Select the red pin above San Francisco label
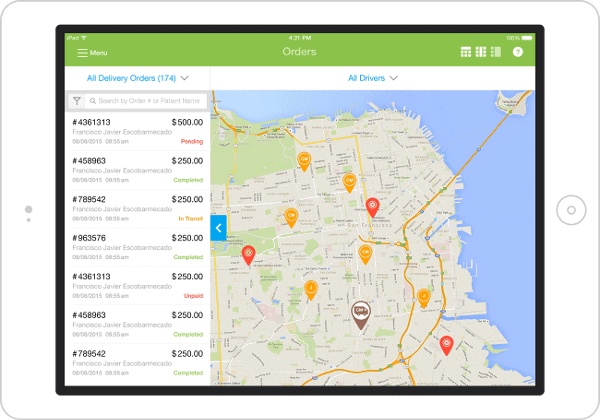600x420 pixels. pyautogui.click(x=372, y=208)
